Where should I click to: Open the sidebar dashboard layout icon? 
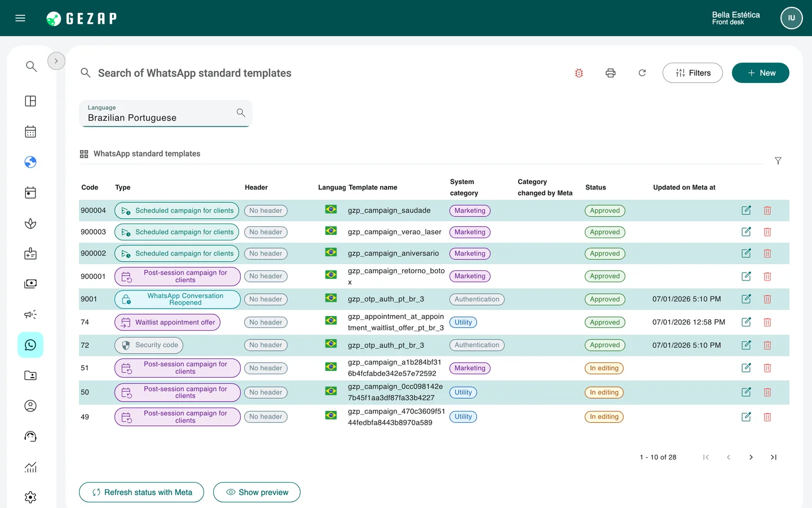coord(30,101)
